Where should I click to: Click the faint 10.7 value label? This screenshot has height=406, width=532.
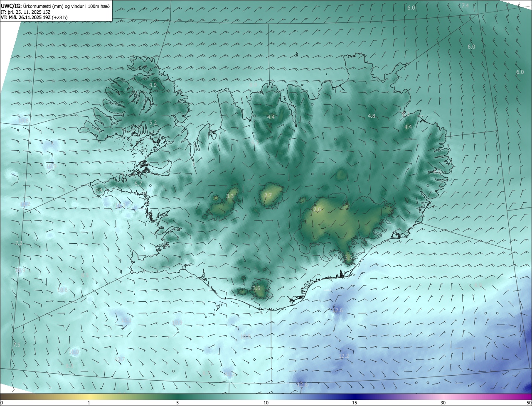[x=120, y=359]
